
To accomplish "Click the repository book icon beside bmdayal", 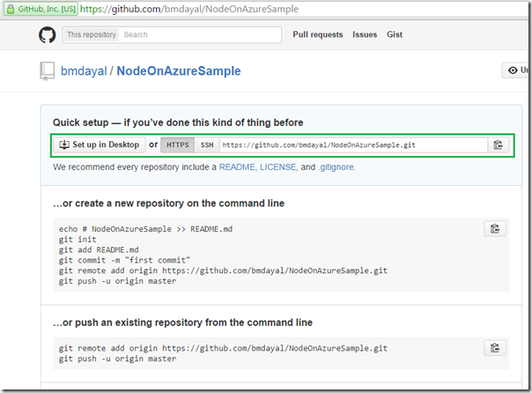I will 48,70.
